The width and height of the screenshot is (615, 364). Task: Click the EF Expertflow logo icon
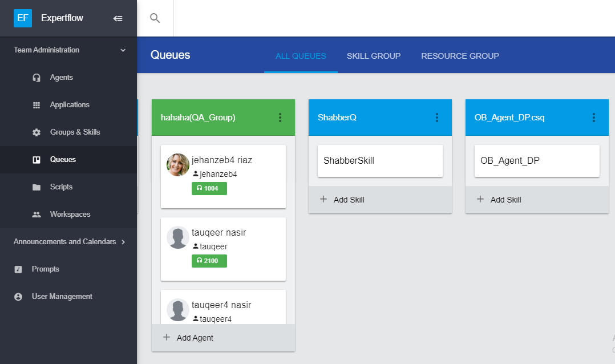[23, 18]
